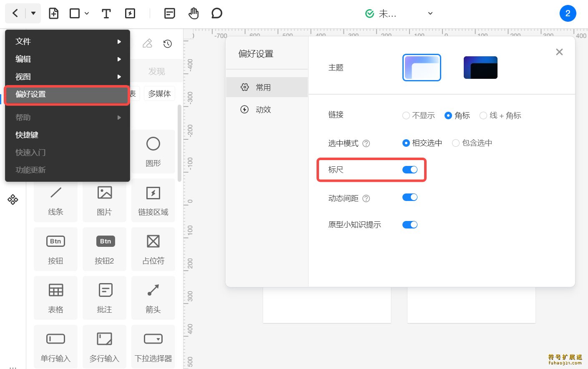This screenshot has height=369, width=588.
Task: Toggle the 动态间距 switch
Action: click(x=410, y=197)
